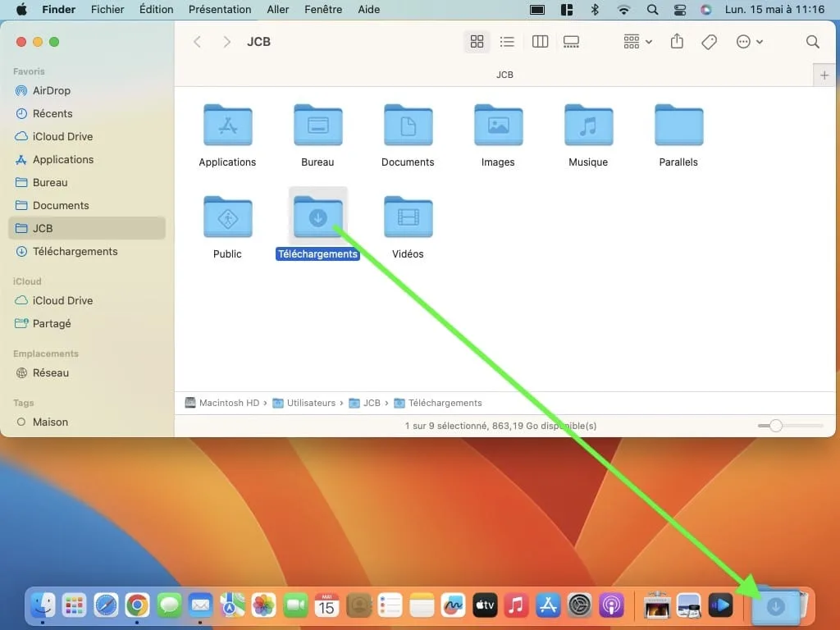
Task: Switch Finder to gallery view
Action: (x=571, y=42)
